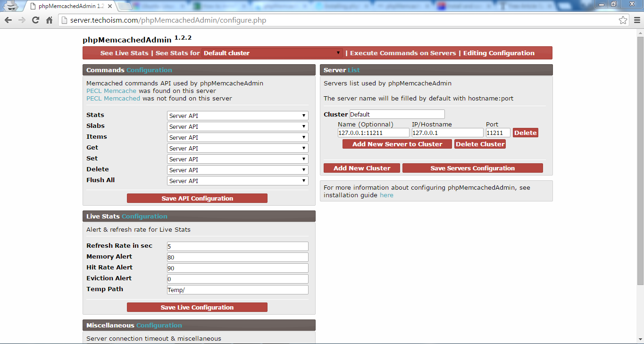Follow the PECL Memcache link
Screen dimensions: 644x344
111,91
